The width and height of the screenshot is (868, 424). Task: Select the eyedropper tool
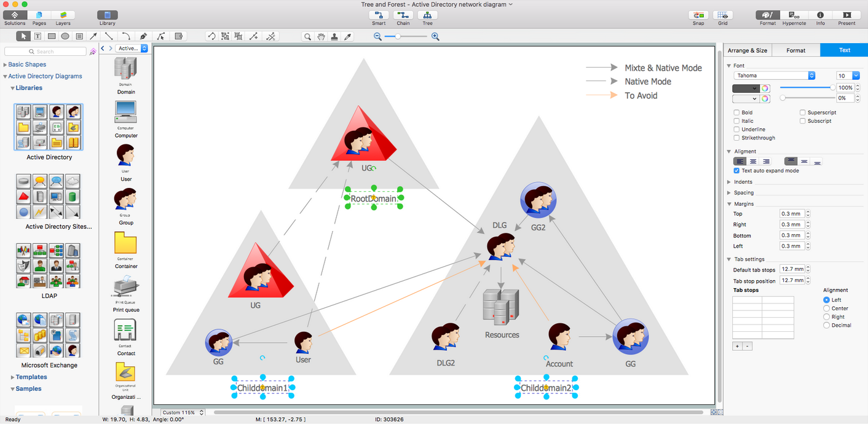(348, 37)
